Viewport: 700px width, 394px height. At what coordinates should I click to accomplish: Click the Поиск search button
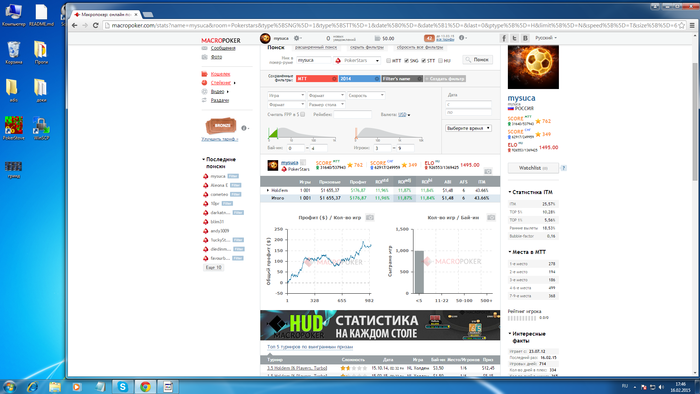point(478,59)
